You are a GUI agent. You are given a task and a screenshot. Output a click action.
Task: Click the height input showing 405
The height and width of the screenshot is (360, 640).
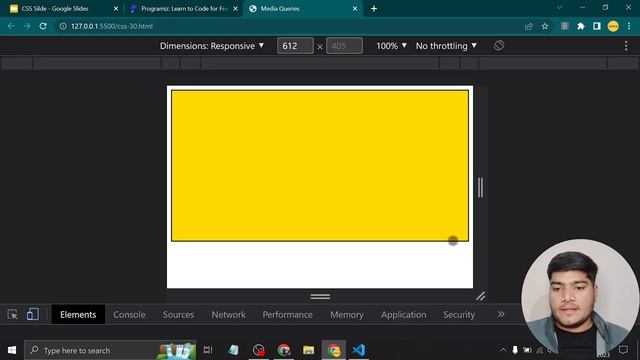click(344, 46)
